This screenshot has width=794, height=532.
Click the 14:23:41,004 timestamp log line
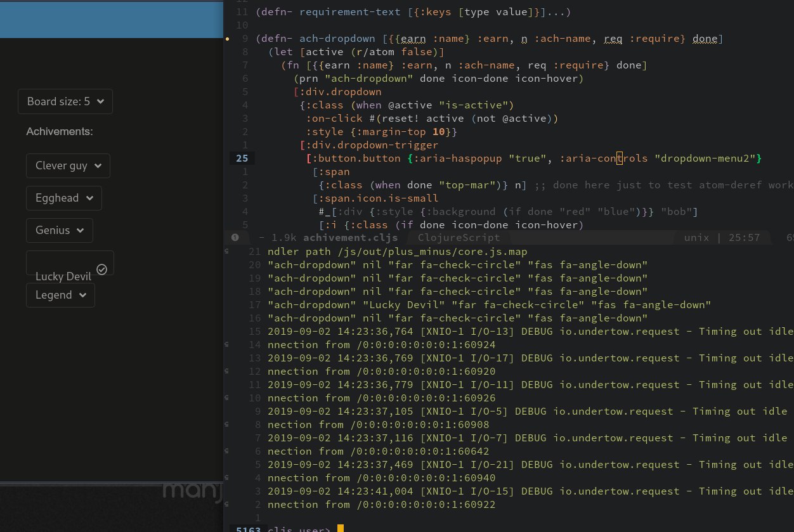[x=531, y=491]
